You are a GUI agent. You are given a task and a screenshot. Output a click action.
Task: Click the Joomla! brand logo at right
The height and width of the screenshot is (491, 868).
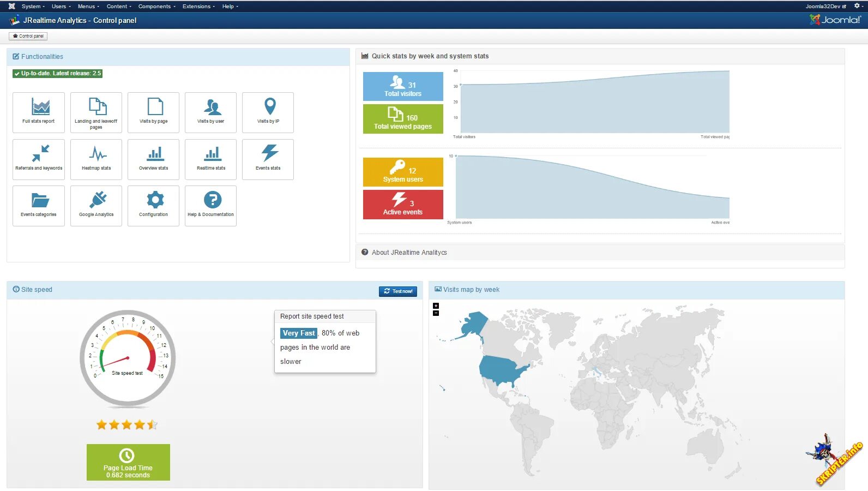pos(835,20)
